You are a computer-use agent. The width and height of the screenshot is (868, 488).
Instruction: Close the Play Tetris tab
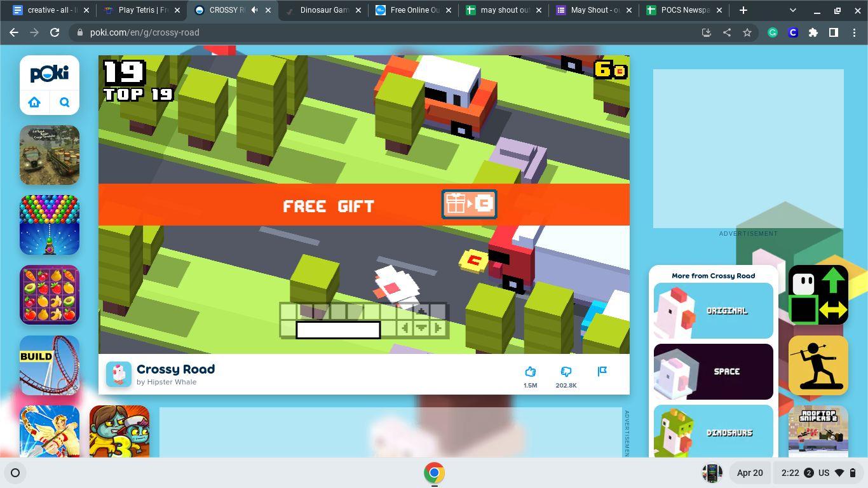click(x=177, y=10)
